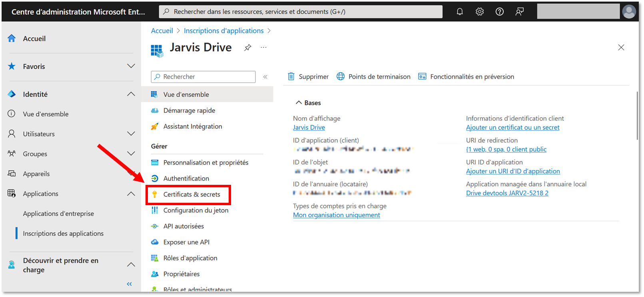Click the Favoris star icon
The image size is (644, 297).
pyautogui.click(x=12, y=66)
